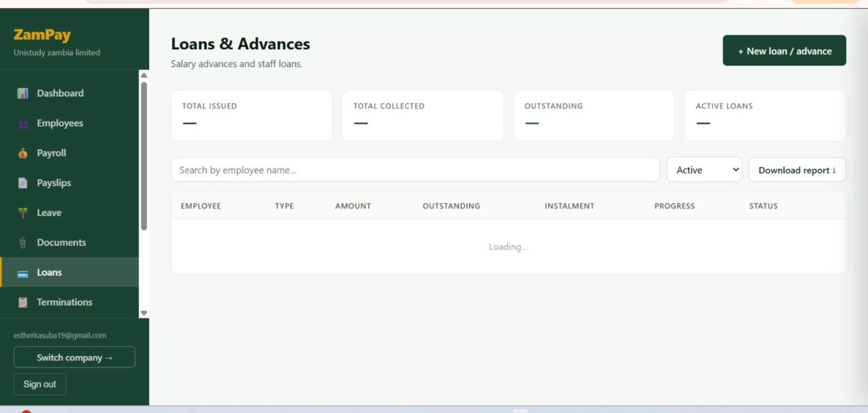Click the Payroll money bag icon
The image size is (868, 413).
(x=22, y=154)
